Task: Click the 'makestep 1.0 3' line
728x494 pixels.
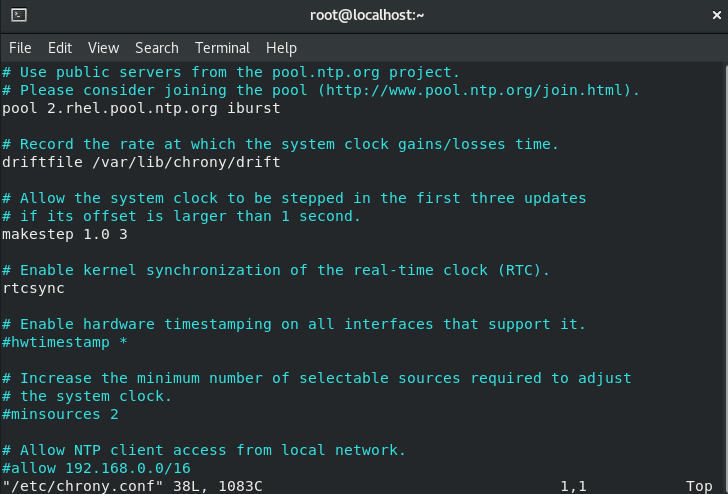Action: [x=65, y=234]
